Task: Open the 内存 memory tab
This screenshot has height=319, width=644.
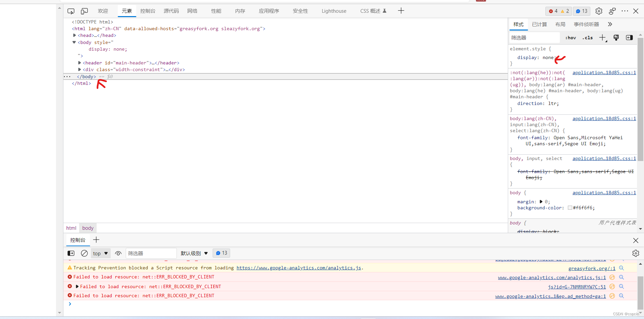Action: [x=240, y=11]
